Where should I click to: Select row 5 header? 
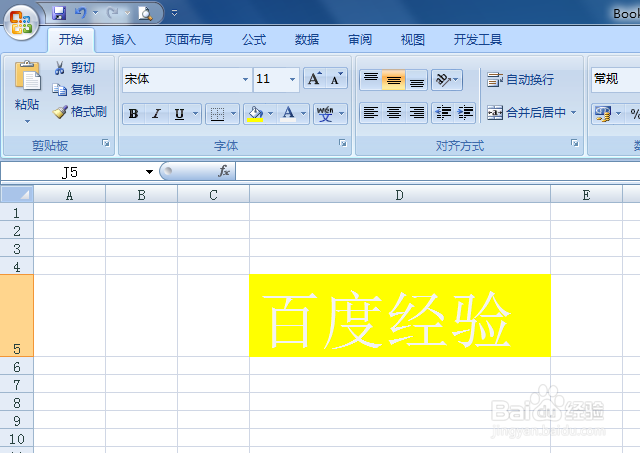pos(17,315)
